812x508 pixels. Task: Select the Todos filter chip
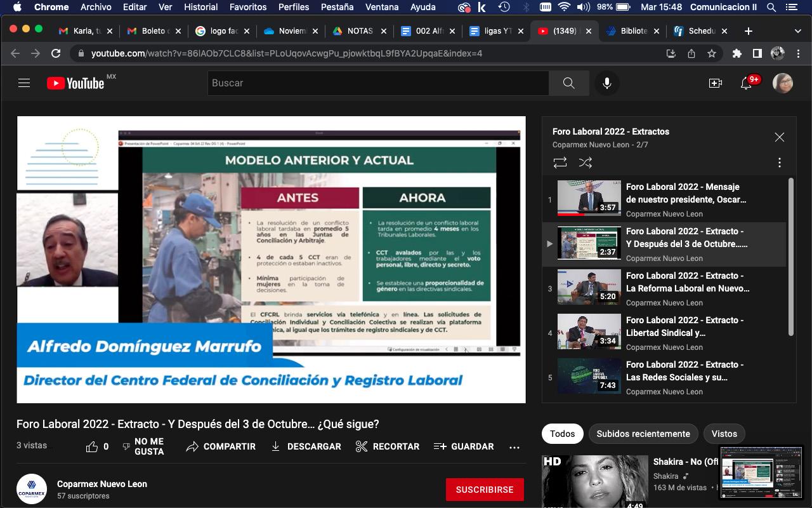coord(563,434)
